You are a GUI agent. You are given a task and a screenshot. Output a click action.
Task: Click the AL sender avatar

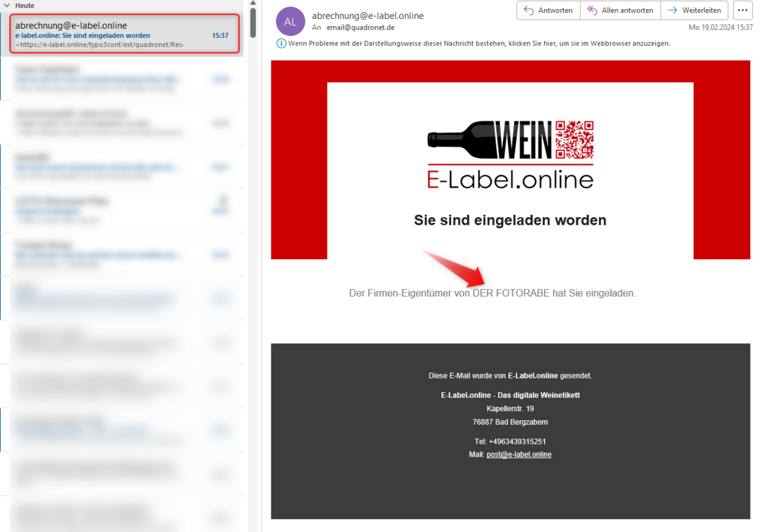290,22
